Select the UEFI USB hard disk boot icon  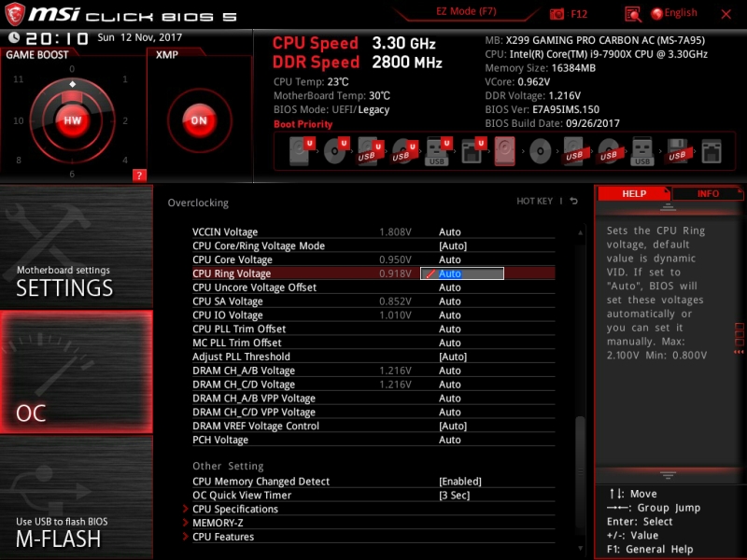point(370,151)
